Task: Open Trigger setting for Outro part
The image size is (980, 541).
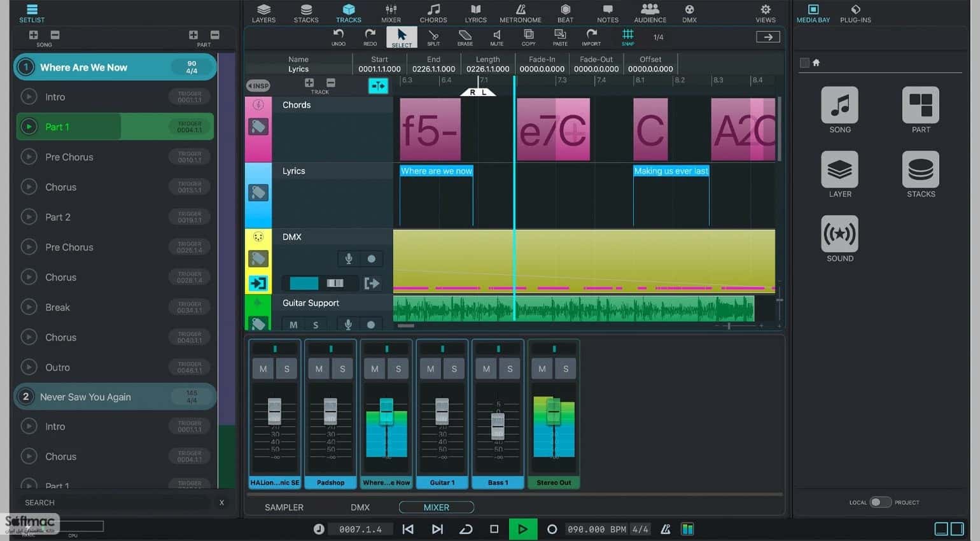Action: point(190,367)
